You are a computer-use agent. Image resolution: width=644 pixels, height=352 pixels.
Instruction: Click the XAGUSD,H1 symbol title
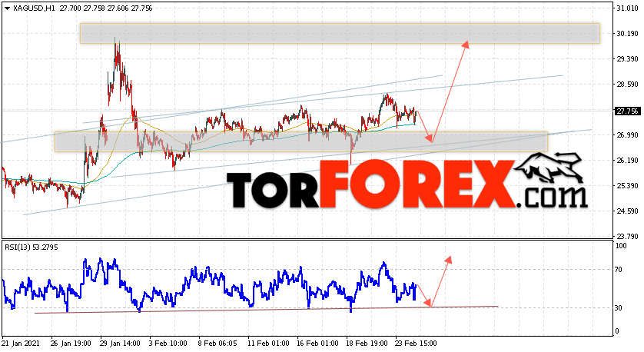click(34, 8)
